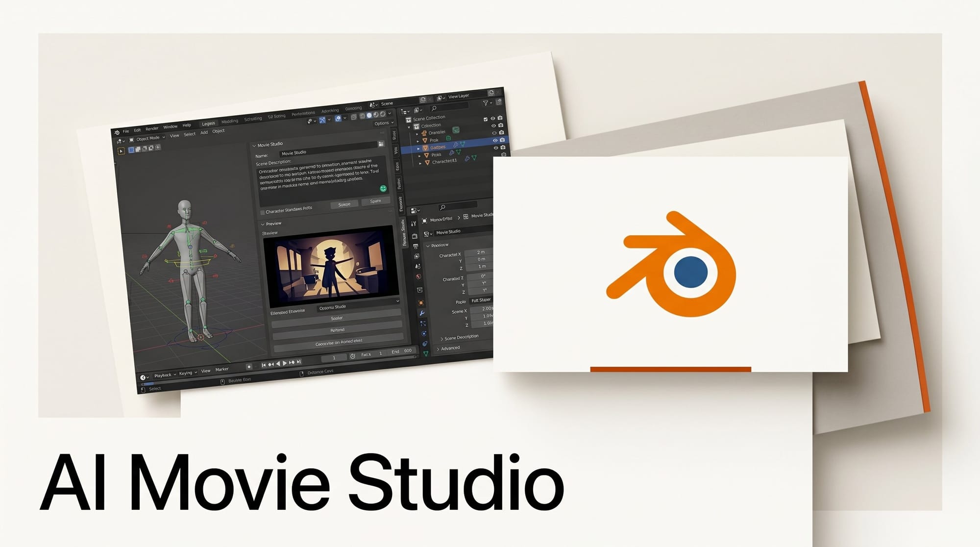Open the Object Data green triangle tab

pyautogui.click(x=426, y=353)
